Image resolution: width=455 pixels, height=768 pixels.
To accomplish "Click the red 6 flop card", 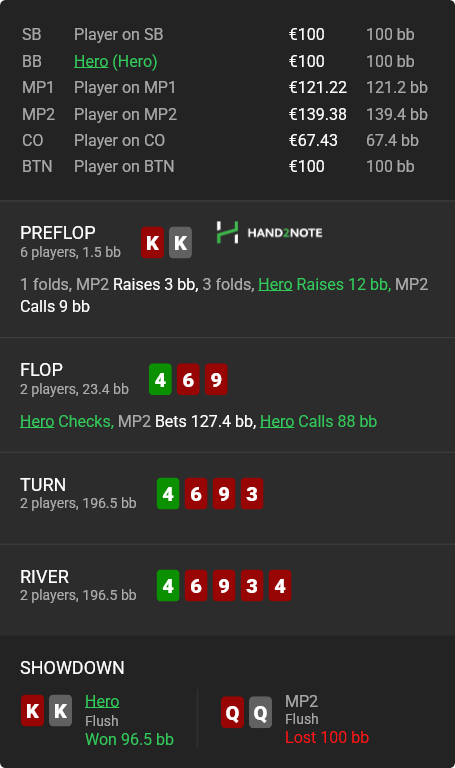I will tap(188, 379).
